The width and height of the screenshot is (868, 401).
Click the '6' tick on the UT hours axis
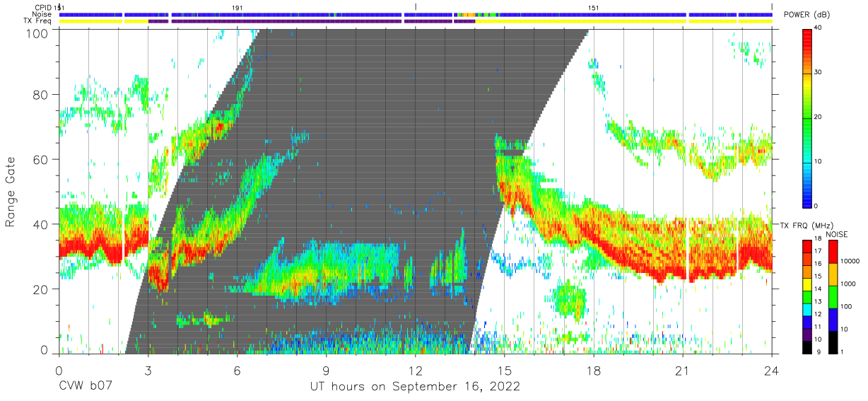point(237,369)
